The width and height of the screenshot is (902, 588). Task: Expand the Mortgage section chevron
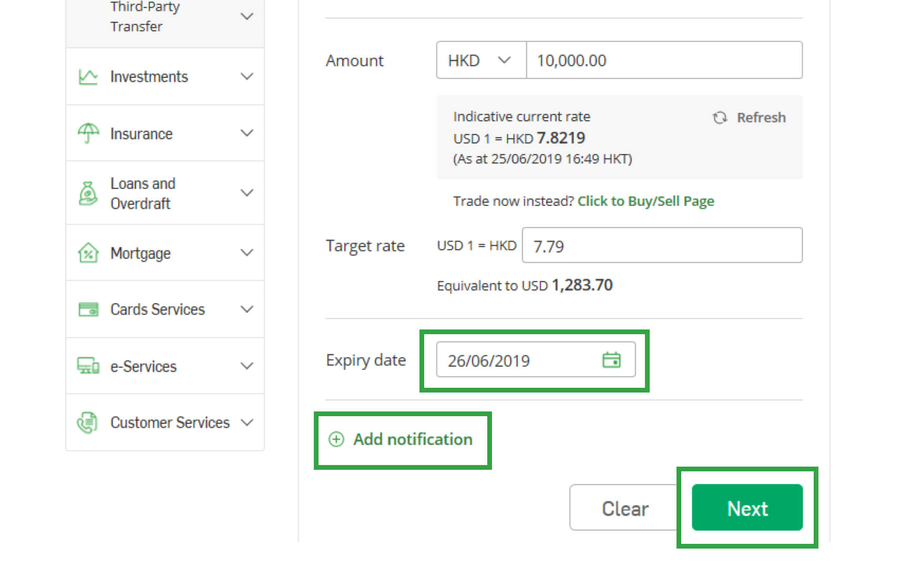pos(247,253)
